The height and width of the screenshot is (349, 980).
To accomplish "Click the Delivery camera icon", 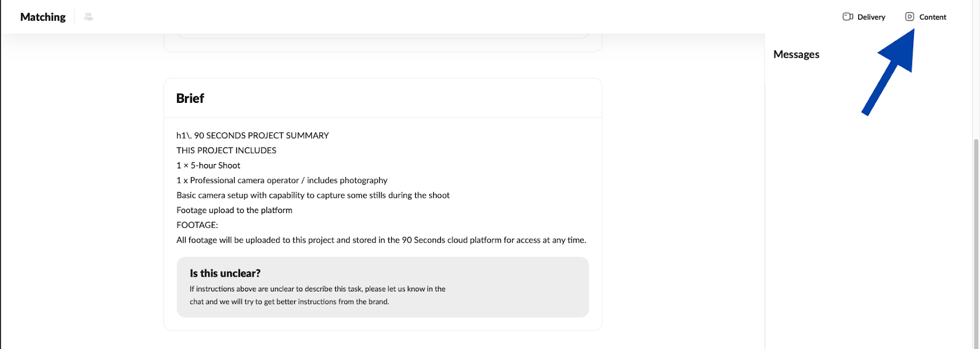I will (848, 17).
